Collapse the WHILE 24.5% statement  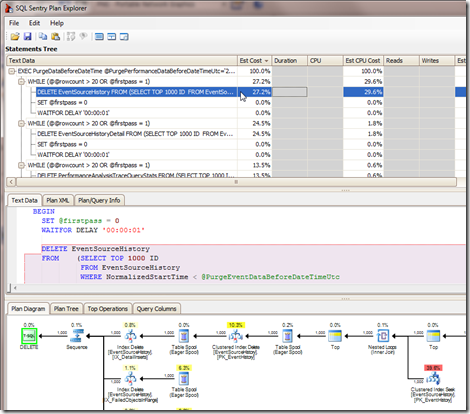21,123
